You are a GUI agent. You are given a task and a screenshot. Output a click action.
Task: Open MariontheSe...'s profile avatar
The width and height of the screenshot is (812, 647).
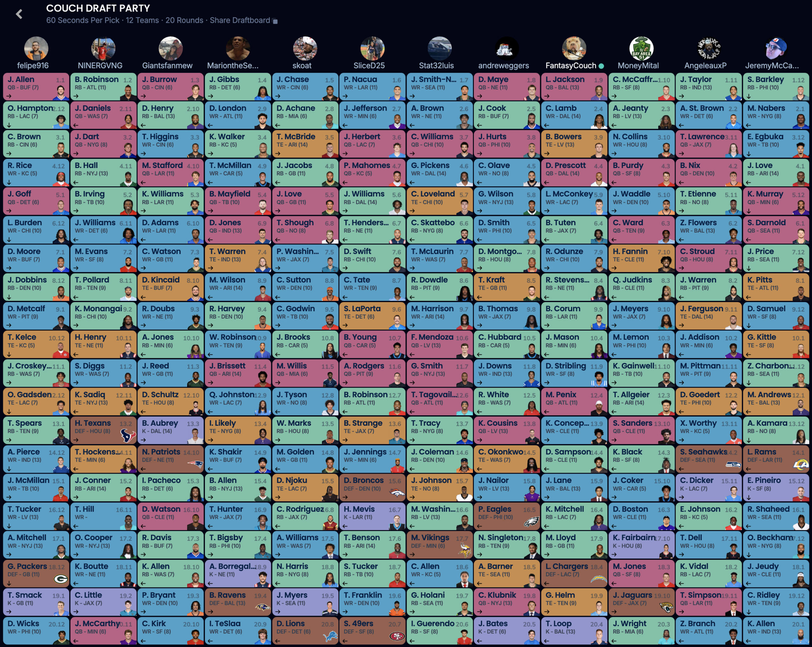pos(238,49)
